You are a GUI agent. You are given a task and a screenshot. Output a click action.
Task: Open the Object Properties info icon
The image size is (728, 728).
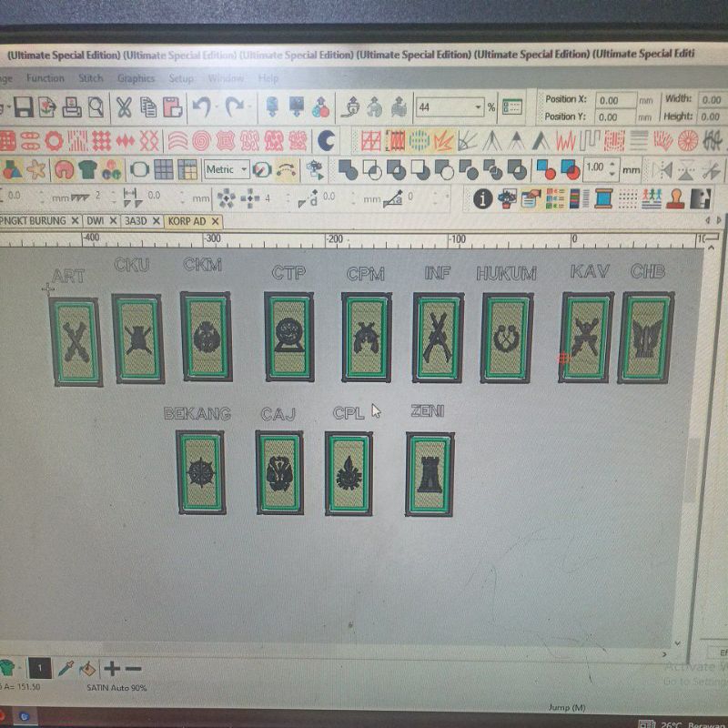click(482, 198)
